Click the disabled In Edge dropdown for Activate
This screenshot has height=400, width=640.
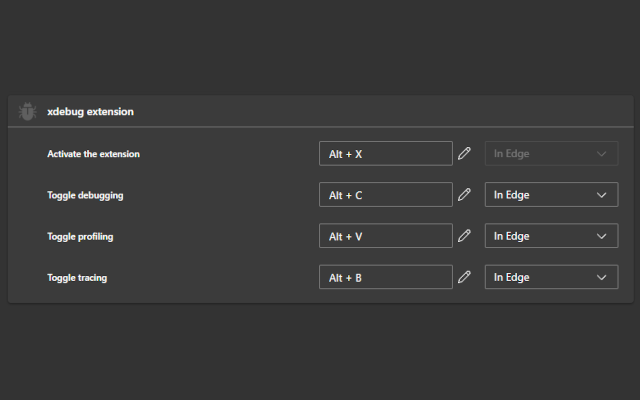(x=551, y=154)
